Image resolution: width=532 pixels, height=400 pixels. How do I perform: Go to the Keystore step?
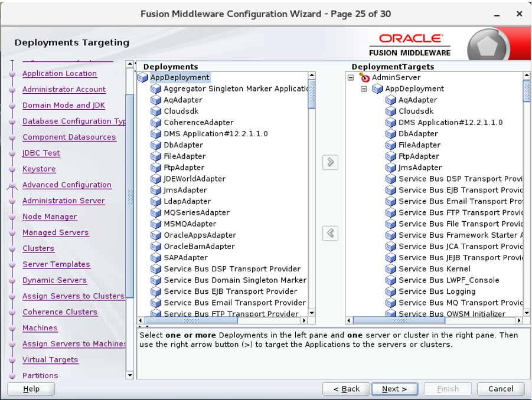(39, 169)
